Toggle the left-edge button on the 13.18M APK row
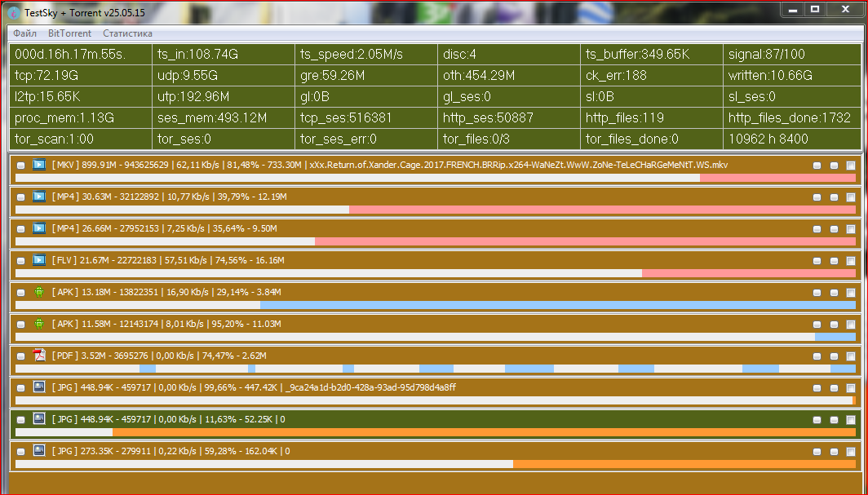This screenshot has height=495, width=868. (21, 293)
